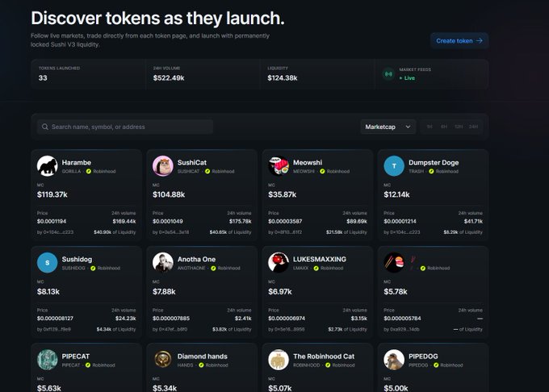Click Harambe's price $0.0001194
The height and width of the screenshot is (392, 549).
point(52,221)
